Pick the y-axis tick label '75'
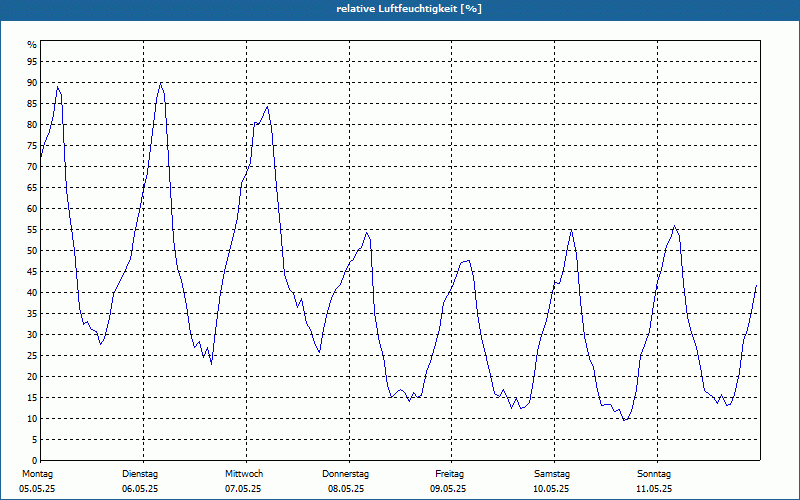The image size is (800, 500). tap(32, 145)
